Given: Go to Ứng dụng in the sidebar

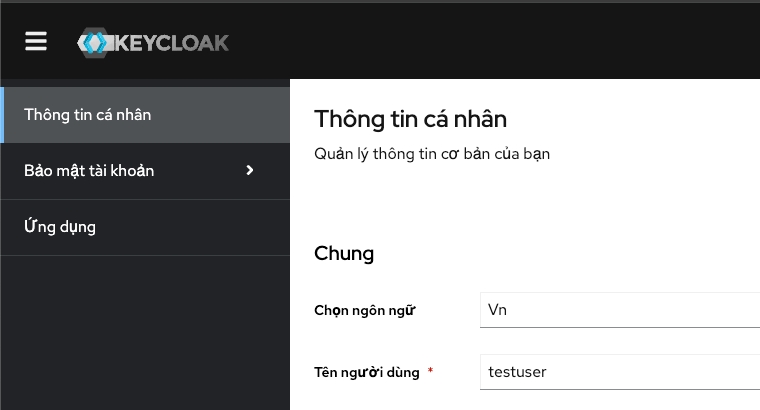Looking at the screenshot, I should pyautogui.click(x=60, y=227).
